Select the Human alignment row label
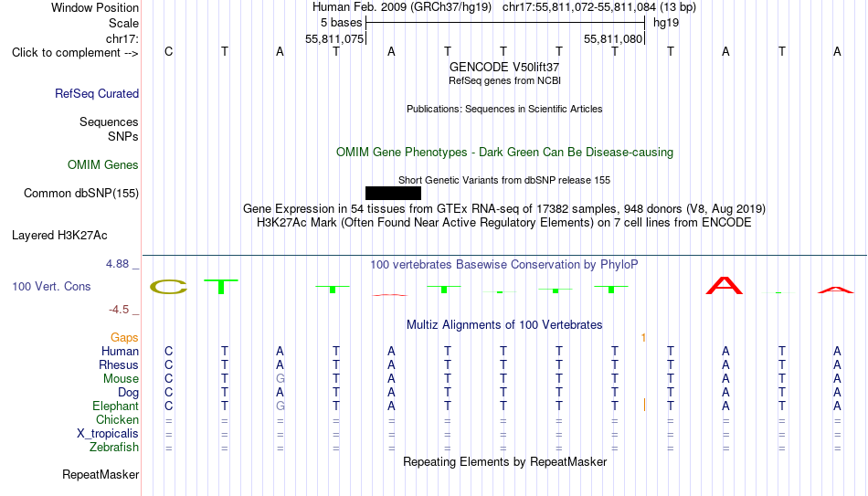868x496 pixels. (120, 351)
